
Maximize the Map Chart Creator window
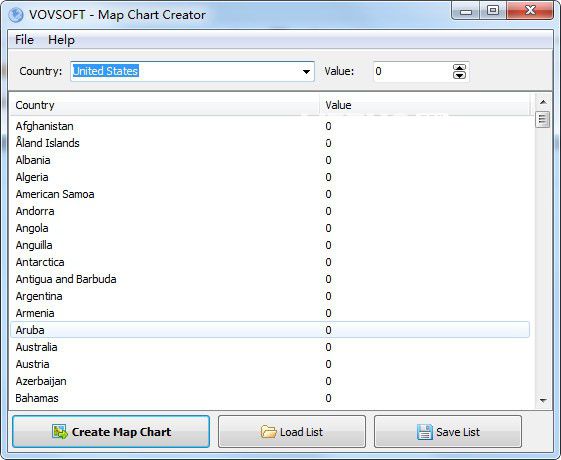coord(493,11)
